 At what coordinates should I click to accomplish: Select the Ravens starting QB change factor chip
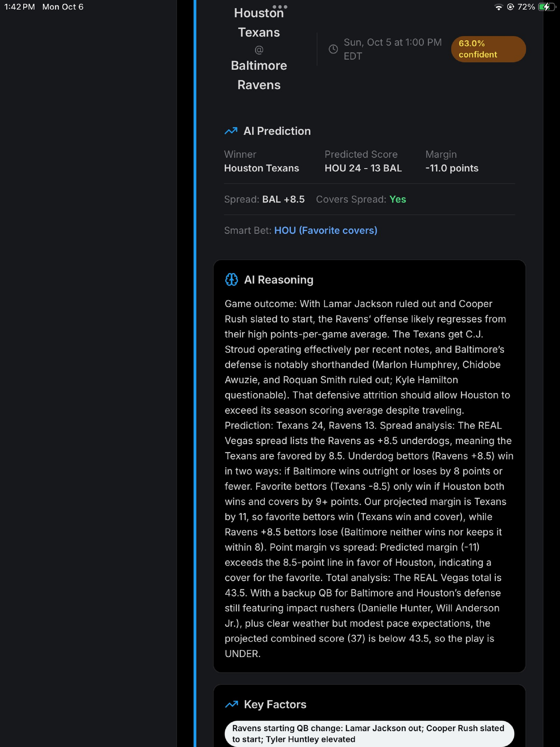click(369, 734)
